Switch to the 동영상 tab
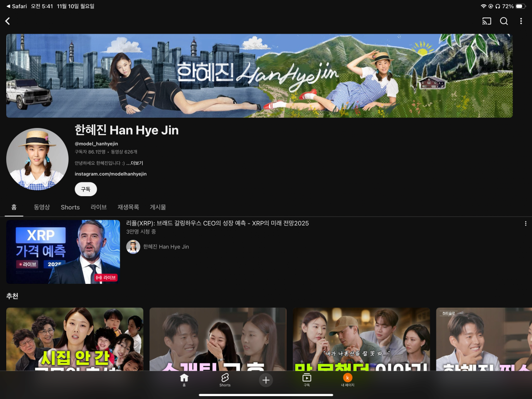The width and height of the screenshot is (532, 399). click(x=42, y=207)
